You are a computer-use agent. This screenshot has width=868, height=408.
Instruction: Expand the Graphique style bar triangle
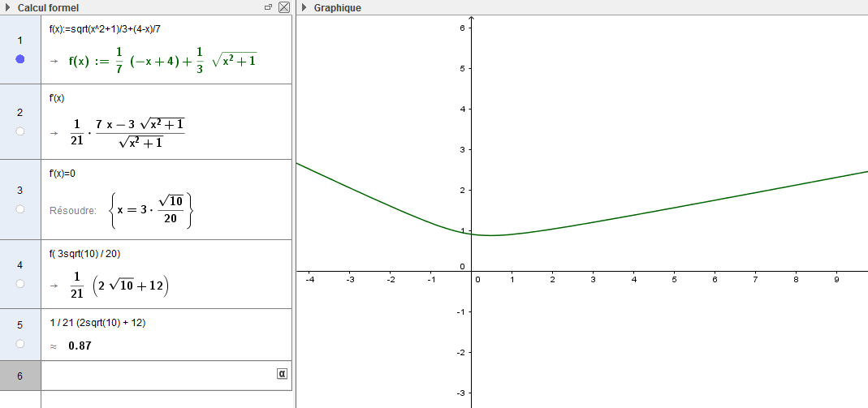pyautogui.click(x=304, y=7)
